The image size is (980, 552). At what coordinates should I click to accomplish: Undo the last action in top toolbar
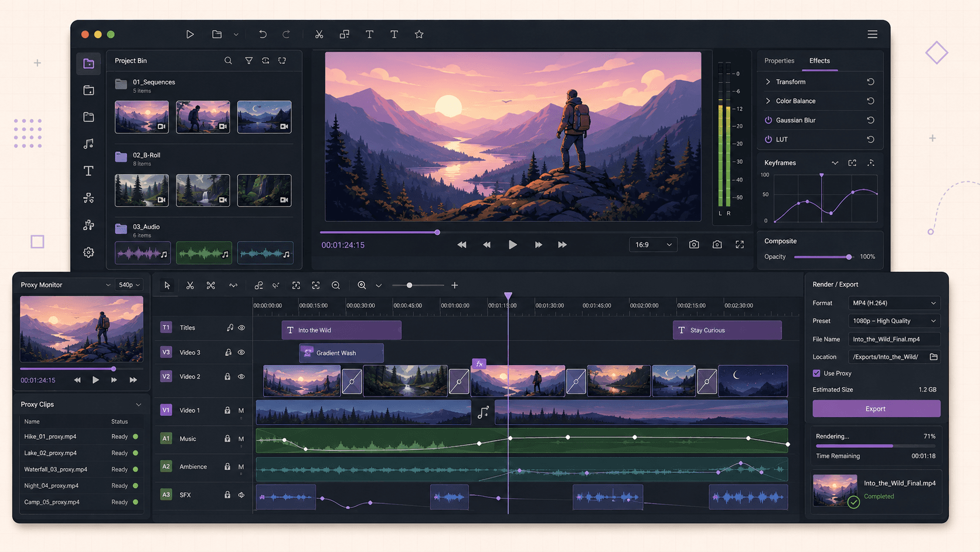coord(263,35)
